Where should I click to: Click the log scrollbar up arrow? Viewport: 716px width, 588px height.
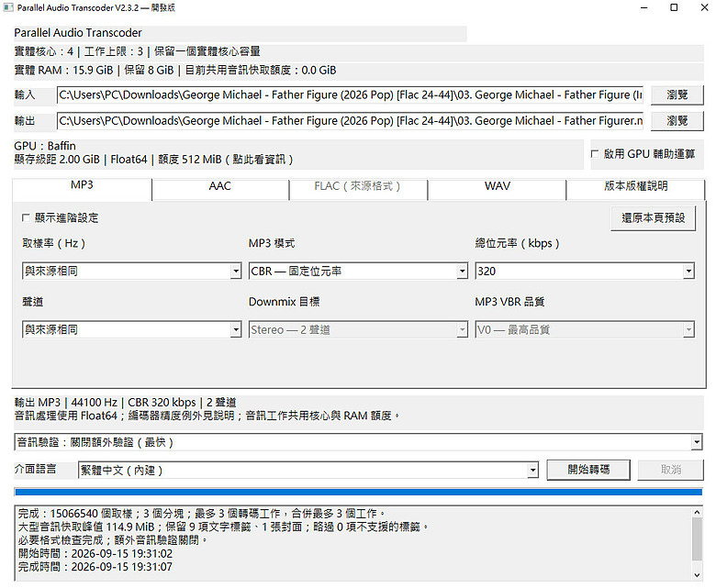[697, 512]
